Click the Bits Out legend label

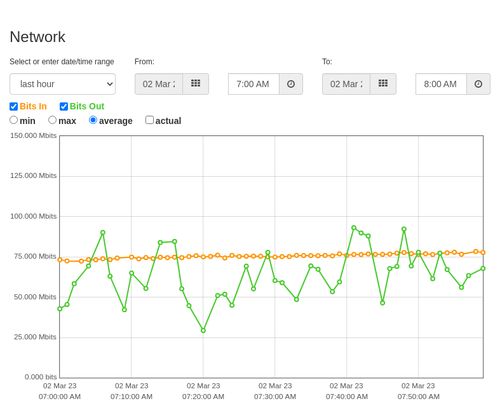click(87, 106)
